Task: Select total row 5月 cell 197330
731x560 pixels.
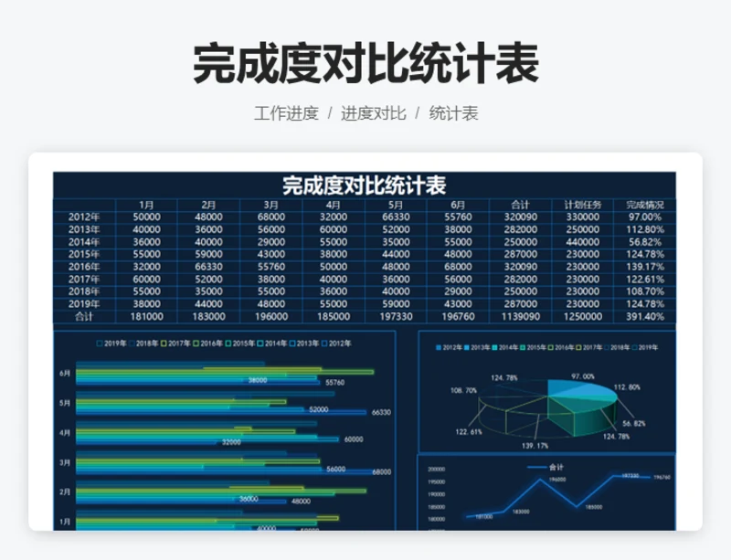Action: pyautogui.click(x=396, y=317)
